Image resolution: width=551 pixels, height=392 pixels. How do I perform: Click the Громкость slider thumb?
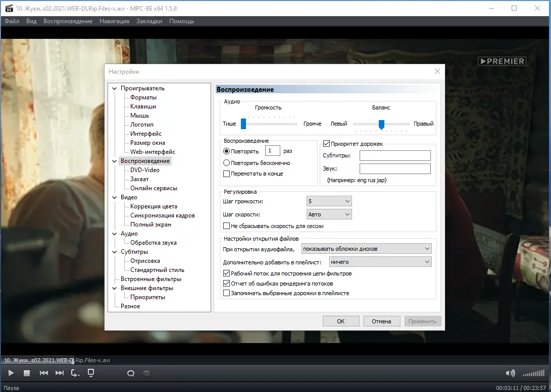pyautogui.click(x=243, y=124)
